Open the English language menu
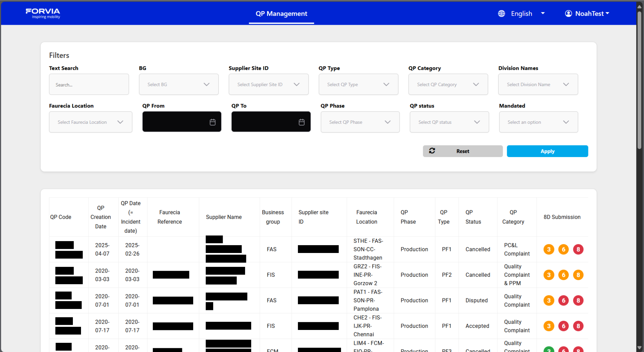644x352 pixels. click(527, 14)
